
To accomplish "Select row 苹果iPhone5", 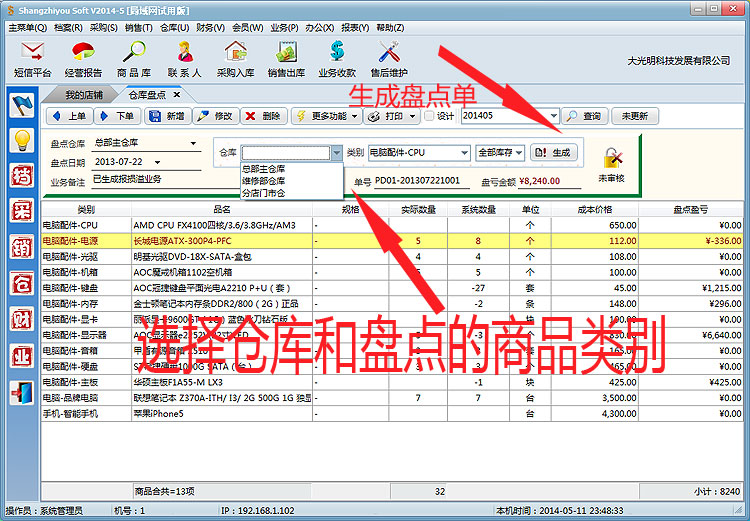I will point(392,414).
